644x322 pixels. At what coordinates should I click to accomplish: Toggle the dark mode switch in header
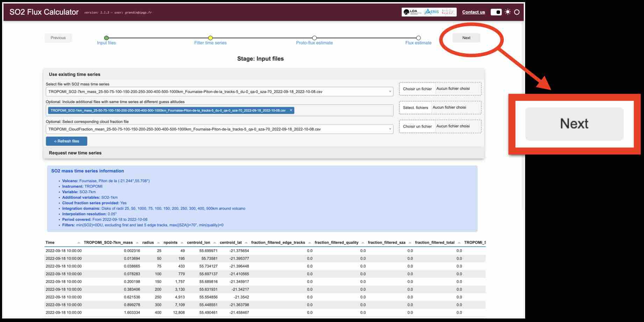coord(496,12)
